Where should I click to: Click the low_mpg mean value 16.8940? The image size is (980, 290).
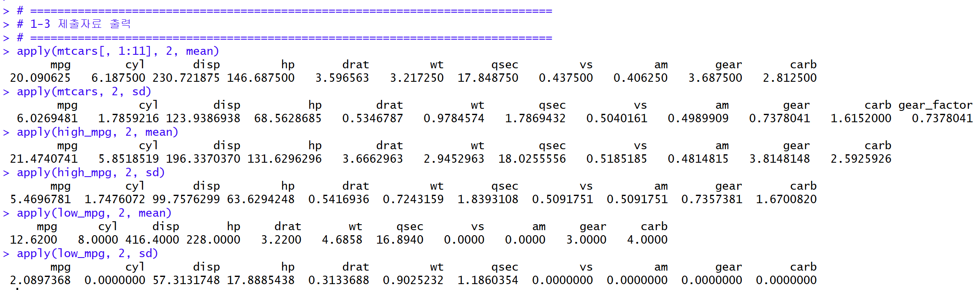(x=400, y=240)
